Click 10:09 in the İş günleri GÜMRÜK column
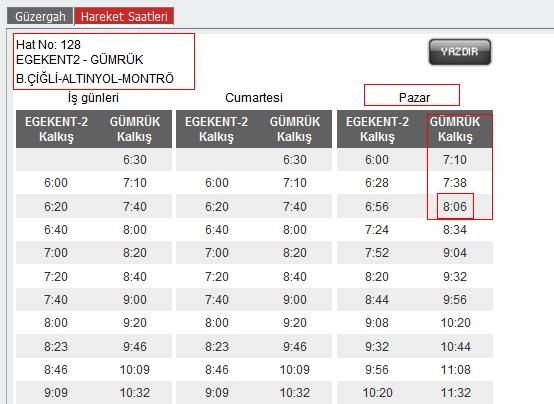This screenshot has height=404, width=554. [135, 370]
